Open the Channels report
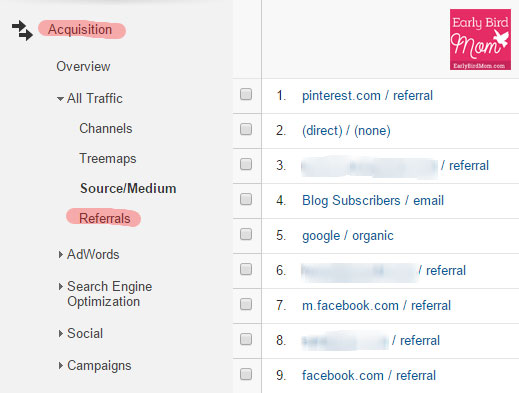 click(106, 128)
